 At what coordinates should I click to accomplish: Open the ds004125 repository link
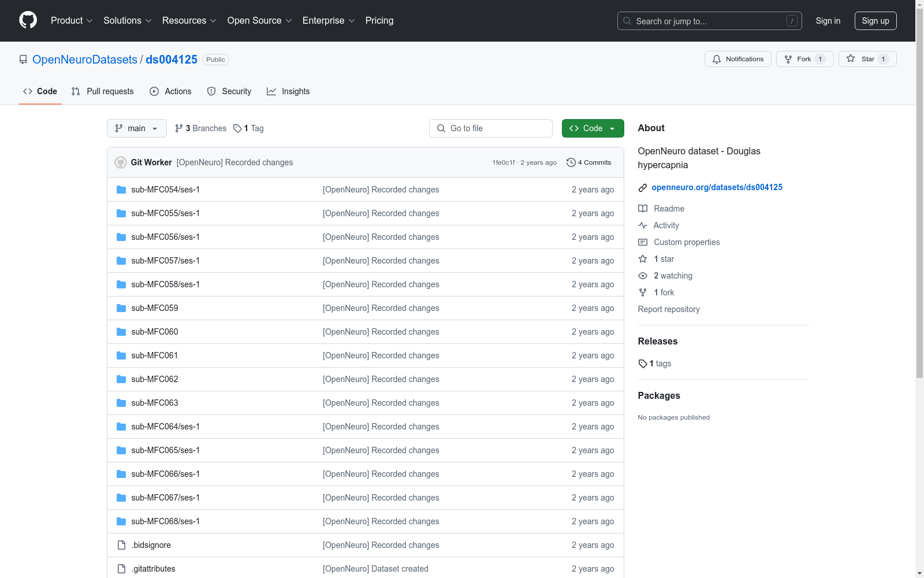point(172,60)
